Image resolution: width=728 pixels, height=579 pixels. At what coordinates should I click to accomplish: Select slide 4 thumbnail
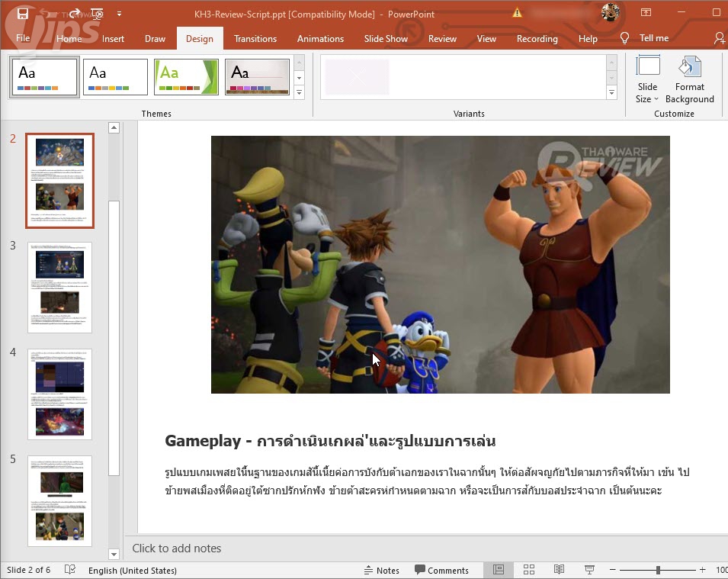tap(59, 394)
